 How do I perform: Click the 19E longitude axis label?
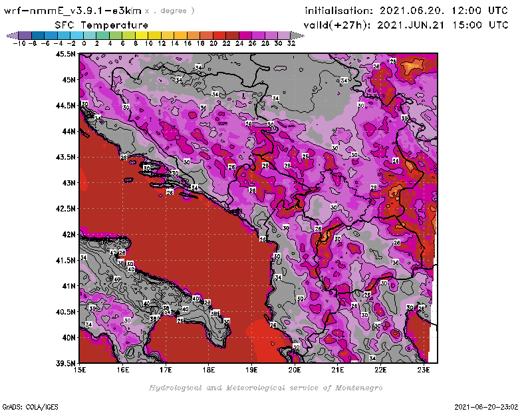click(251, 370)
